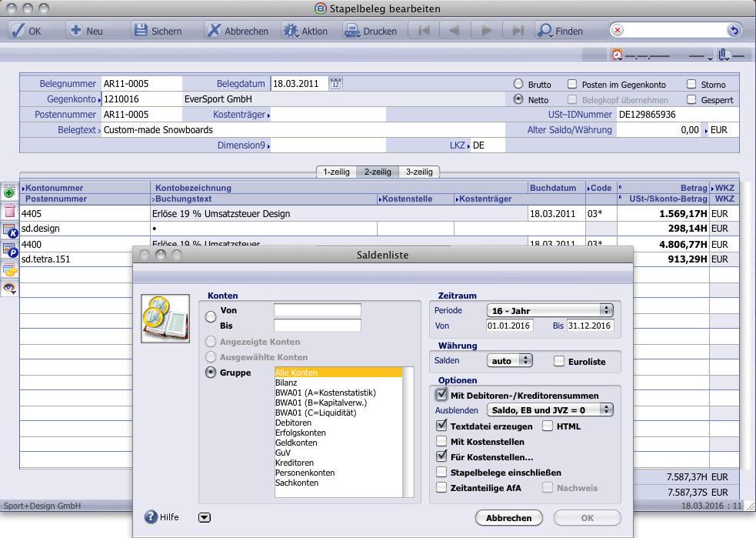756x538 pixels.
Task: Click OK button in Saldenliste dialog
Action: point(588,518)
